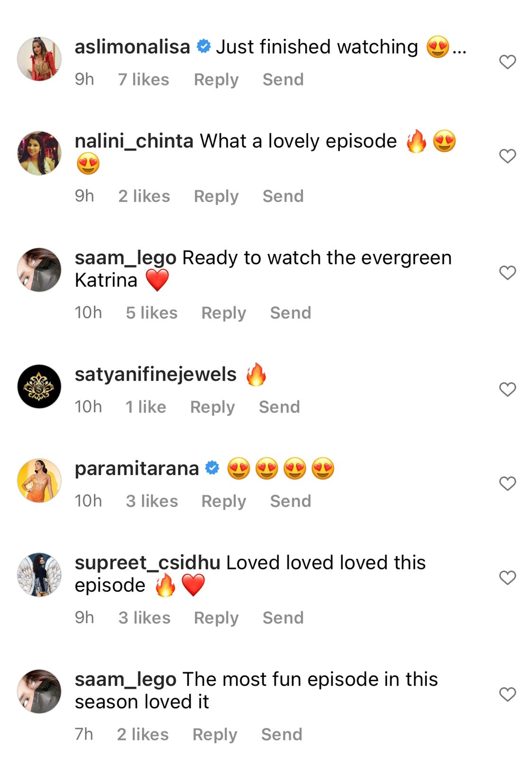Tap heart on nalini_chinta's comment

507,156
